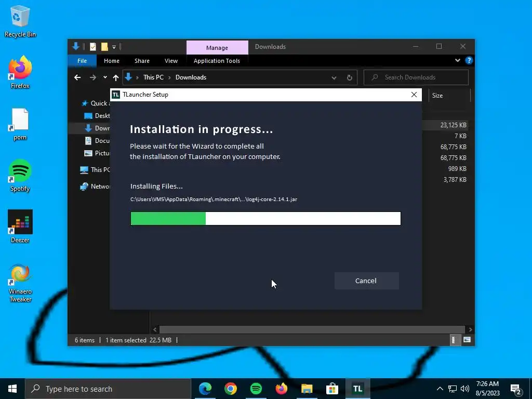The width and height of the screenshot is (532, 399).
Task: Open Microsoft Edge from taskbar
Action: 205,389
